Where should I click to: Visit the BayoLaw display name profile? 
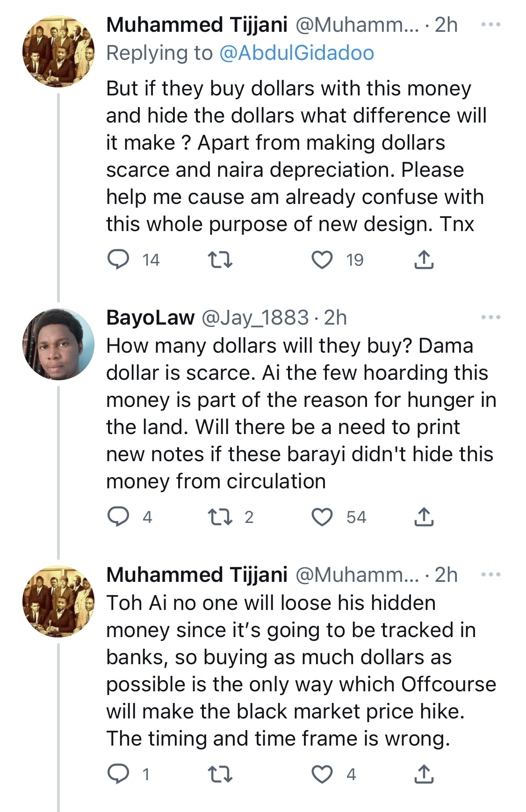150,318
